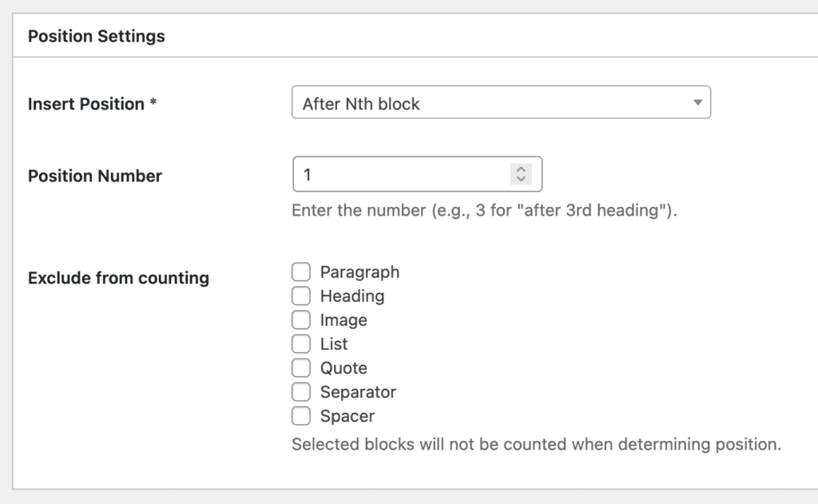Check the Image checkbox
This screenshot has width=818, height=504.
pos(301,320)
